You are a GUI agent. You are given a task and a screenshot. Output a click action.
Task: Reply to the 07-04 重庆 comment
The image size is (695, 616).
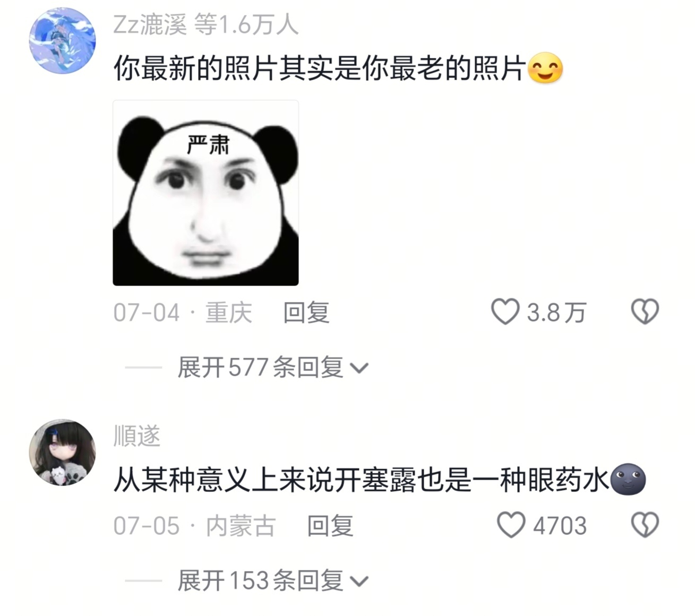(306, 313)
